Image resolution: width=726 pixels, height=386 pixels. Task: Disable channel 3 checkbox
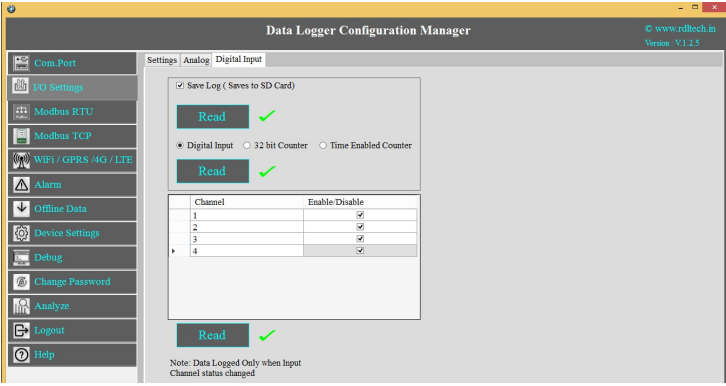pyautogui.click(x=360, y=238)
